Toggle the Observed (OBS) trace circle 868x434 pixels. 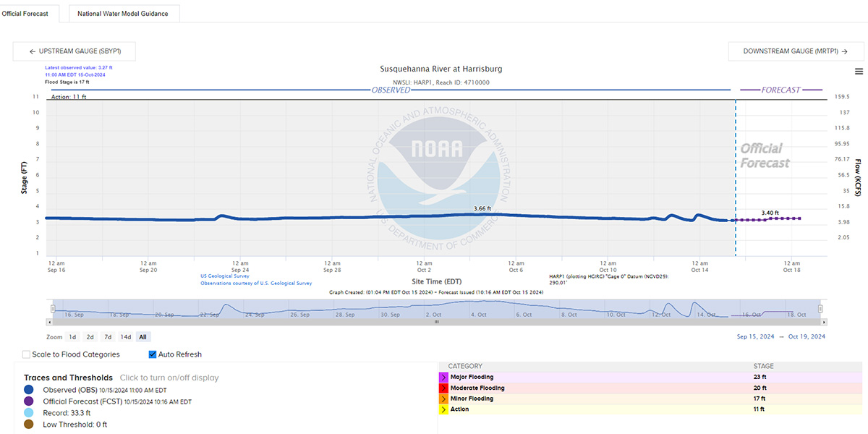29,390
